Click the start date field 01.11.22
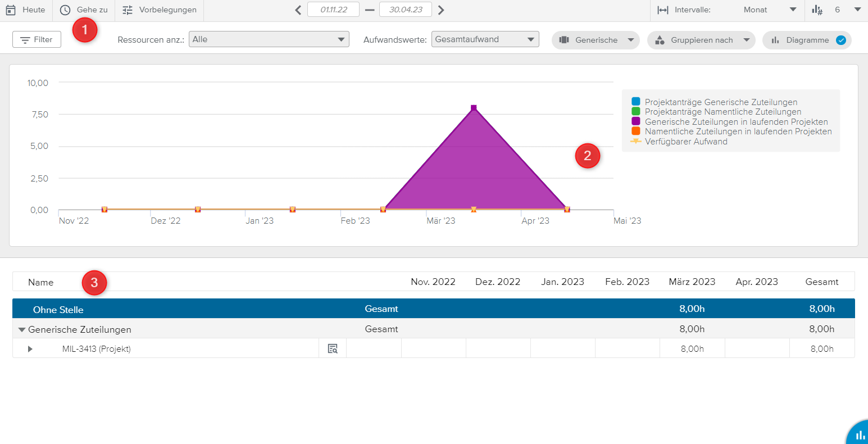This screenshot has width=868, height=444. click(333, 10)
